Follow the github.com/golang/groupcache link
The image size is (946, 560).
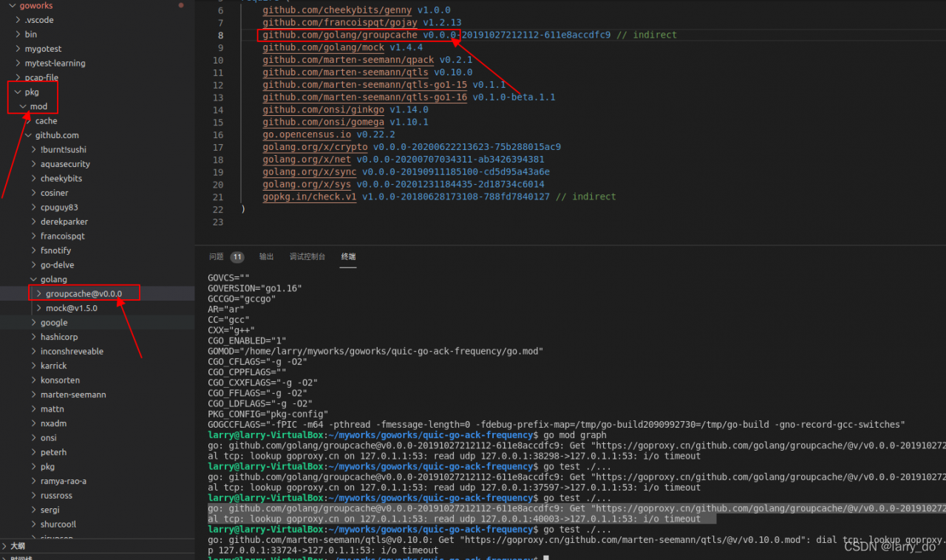(x=340, y=35)
